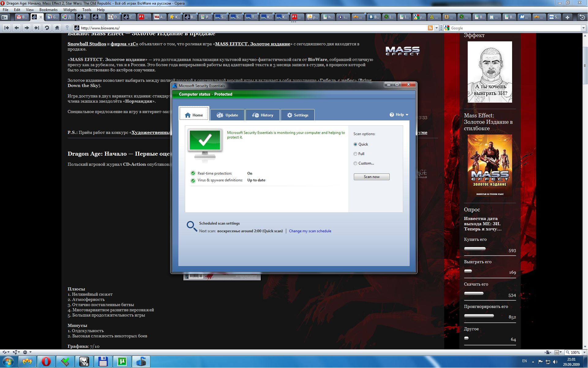Switch to the first red F1 tab
The width and height of the screenshot is (588, 368).
point(144,17)
